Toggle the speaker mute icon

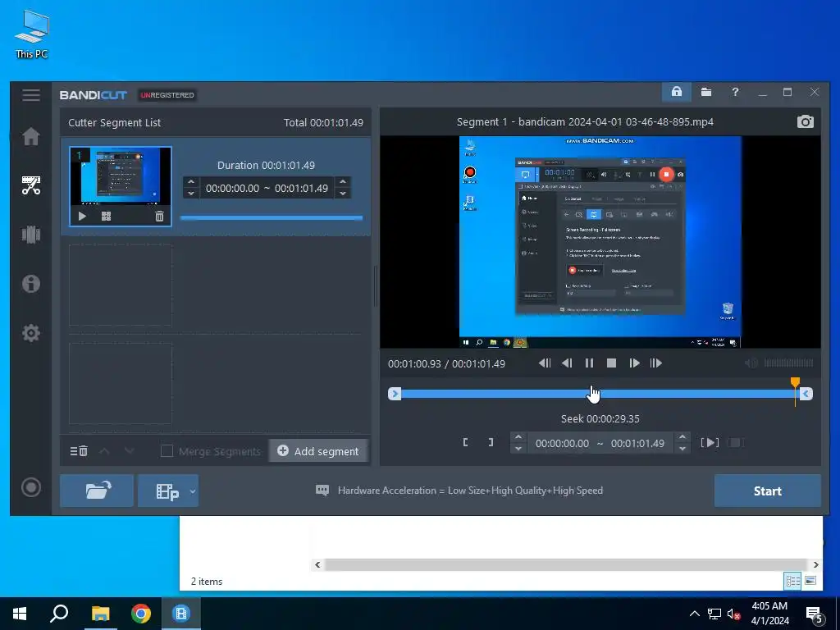pyautogui.click(x=751, y=363)
